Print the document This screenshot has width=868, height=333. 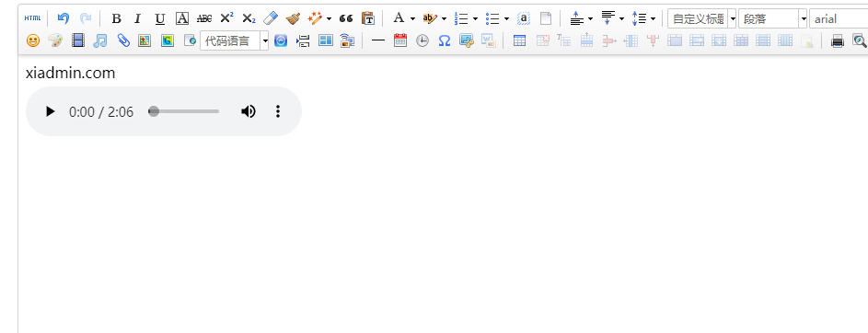[838, 40]
